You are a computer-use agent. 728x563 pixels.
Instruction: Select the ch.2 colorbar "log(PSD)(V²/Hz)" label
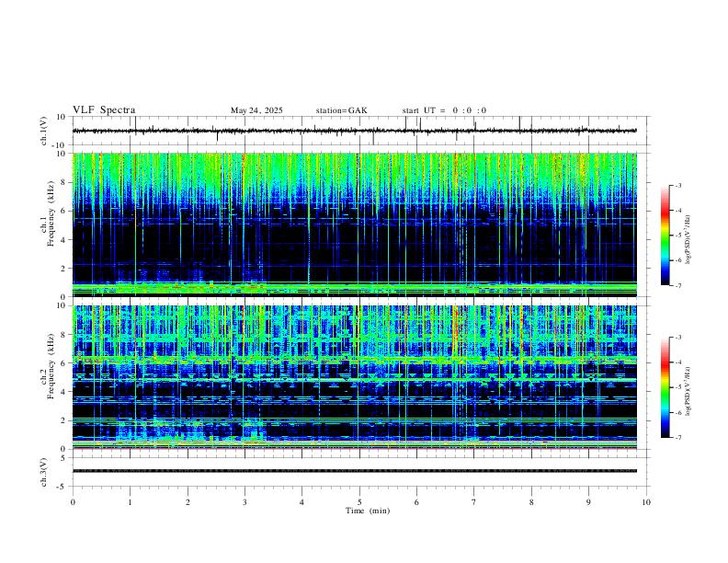coord(688,391)
